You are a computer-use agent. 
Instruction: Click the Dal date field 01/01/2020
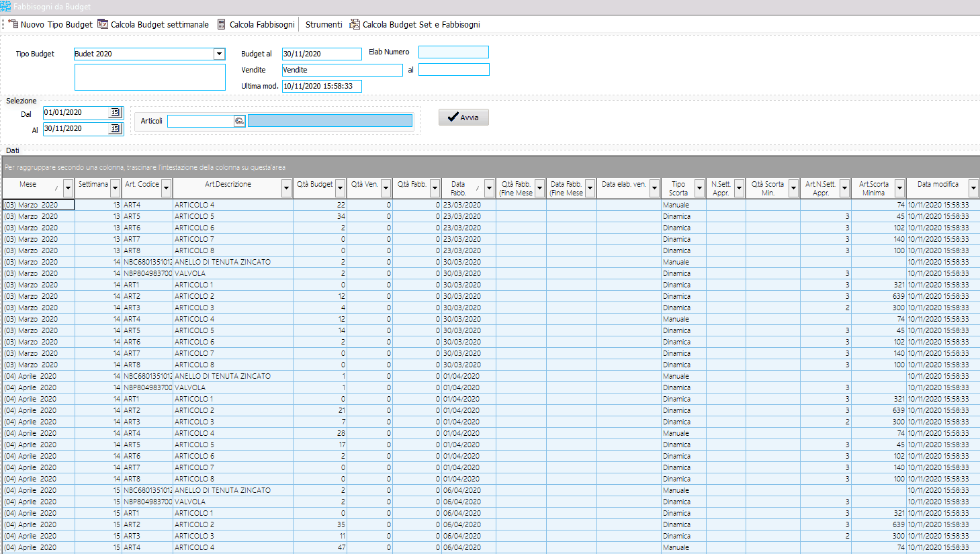76,112
